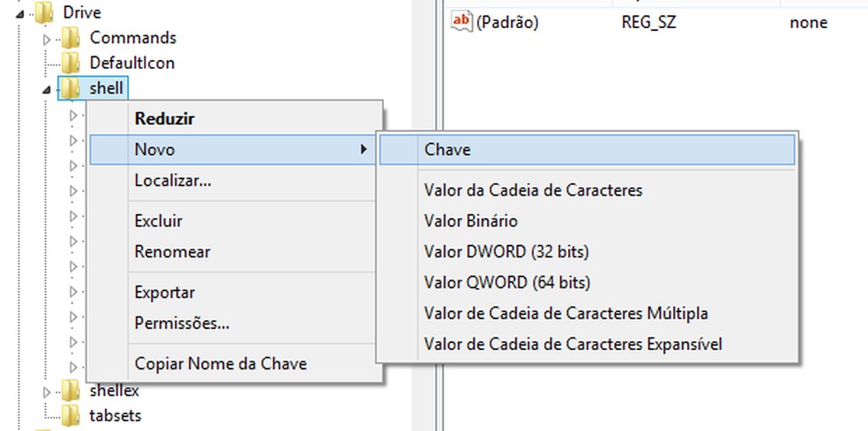
Task: Expand the shellex tree node
Action: 49,390
